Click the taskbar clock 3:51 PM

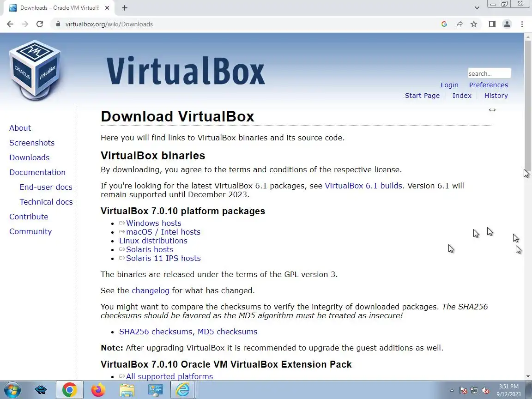tap(508, 387)
